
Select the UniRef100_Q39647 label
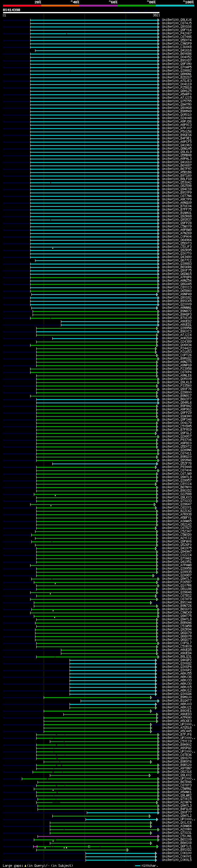(x=177, y=504)
